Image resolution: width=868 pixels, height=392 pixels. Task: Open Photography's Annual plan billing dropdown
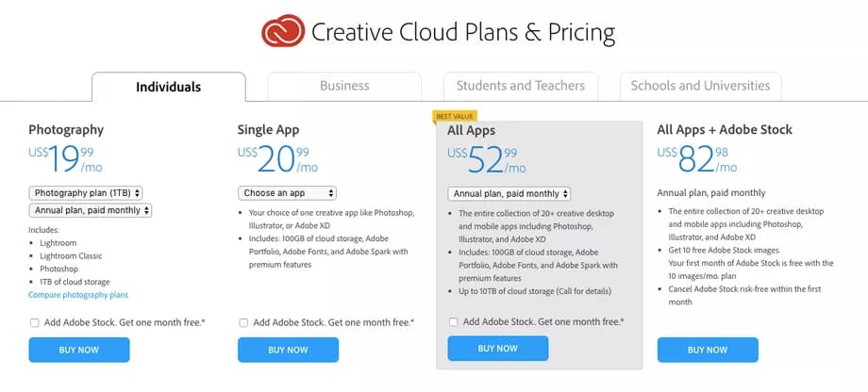coord(91,211)
